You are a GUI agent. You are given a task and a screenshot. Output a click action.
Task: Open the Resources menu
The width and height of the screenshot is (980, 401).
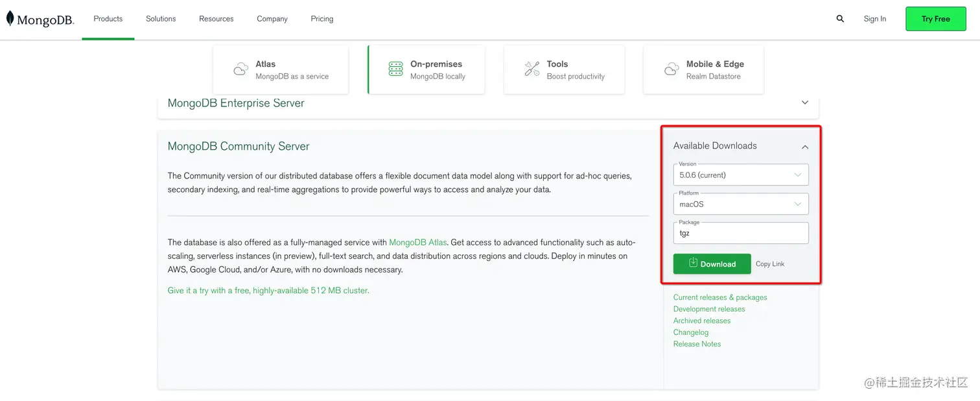coord(216,19)
